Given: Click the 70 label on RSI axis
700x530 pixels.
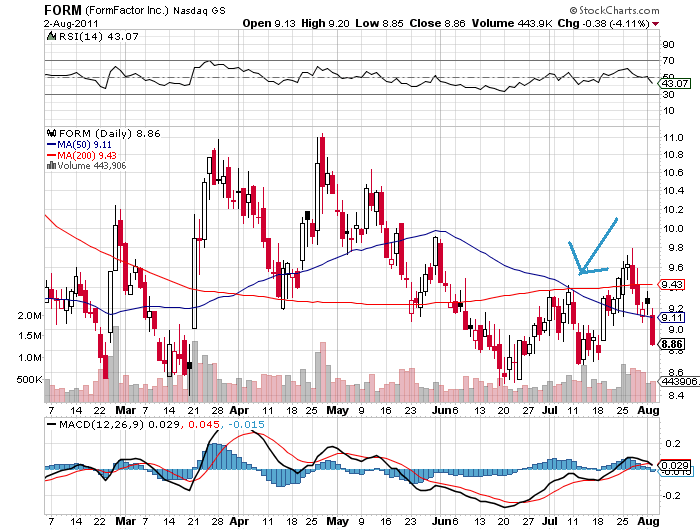Looking at the screenshot, I should (668, 61).
